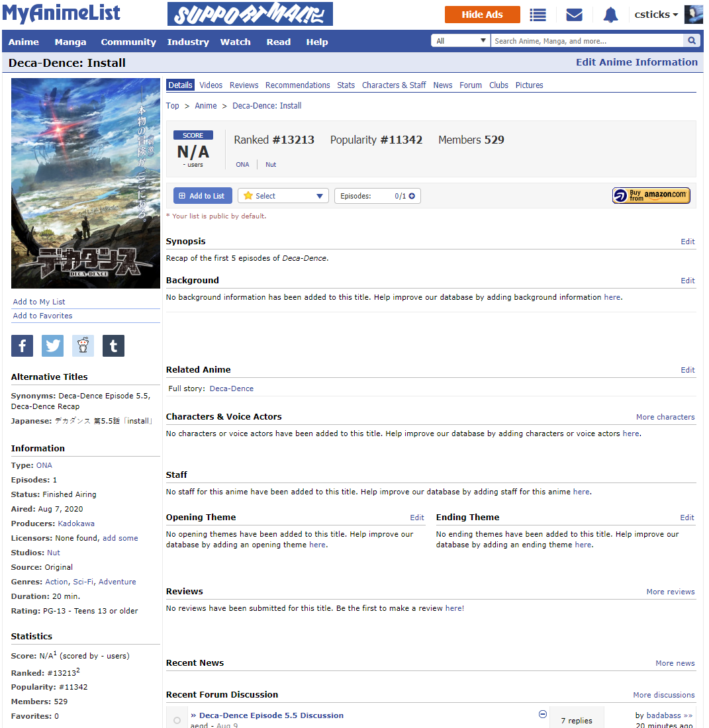Focus the search input field
Viewport: 709px width, 728px height.
pyautogui.click(x=587, y=41)
